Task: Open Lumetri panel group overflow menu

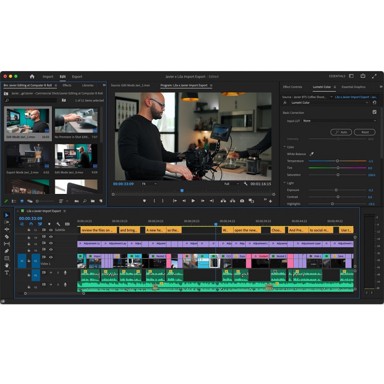Action: [381, 87]
